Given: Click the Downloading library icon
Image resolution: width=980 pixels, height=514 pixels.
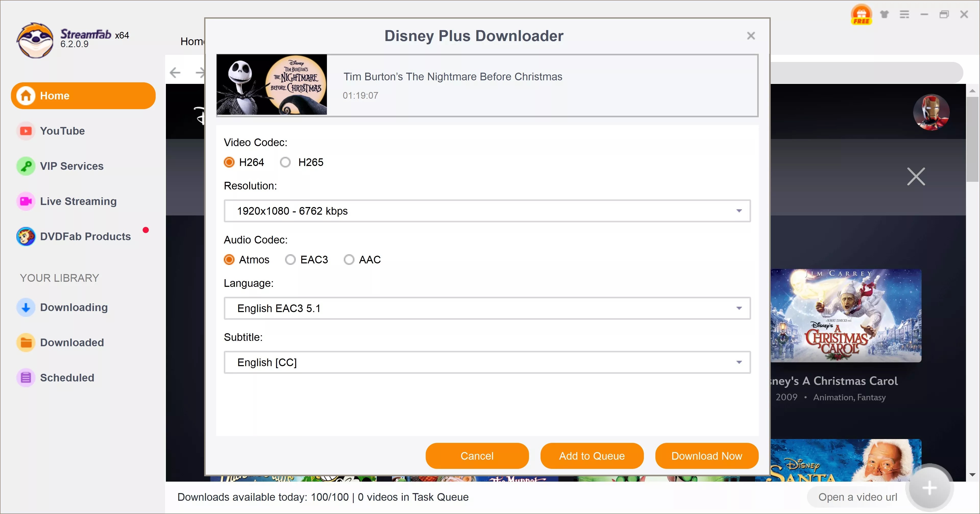Looking at the screenshot, I should pyautogui.click(x=25, y=307).
